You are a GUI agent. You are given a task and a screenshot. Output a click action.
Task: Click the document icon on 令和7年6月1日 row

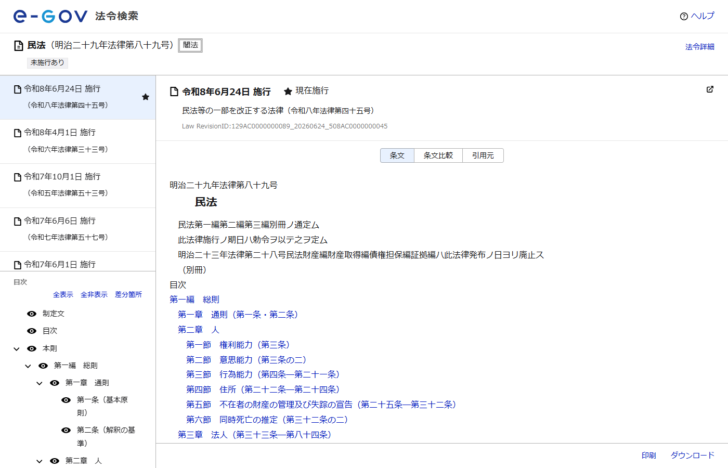(x=18, y=265)
